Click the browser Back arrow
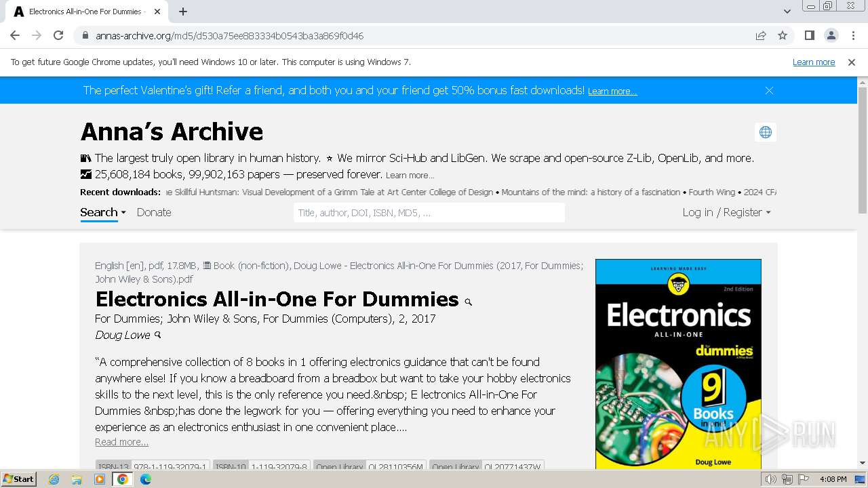 (x=15, y=35)
